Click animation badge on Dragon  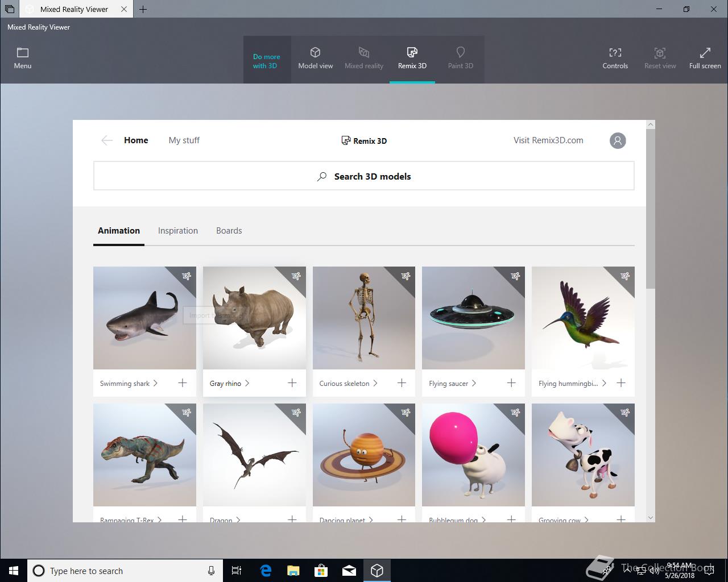tap(296, 413)
